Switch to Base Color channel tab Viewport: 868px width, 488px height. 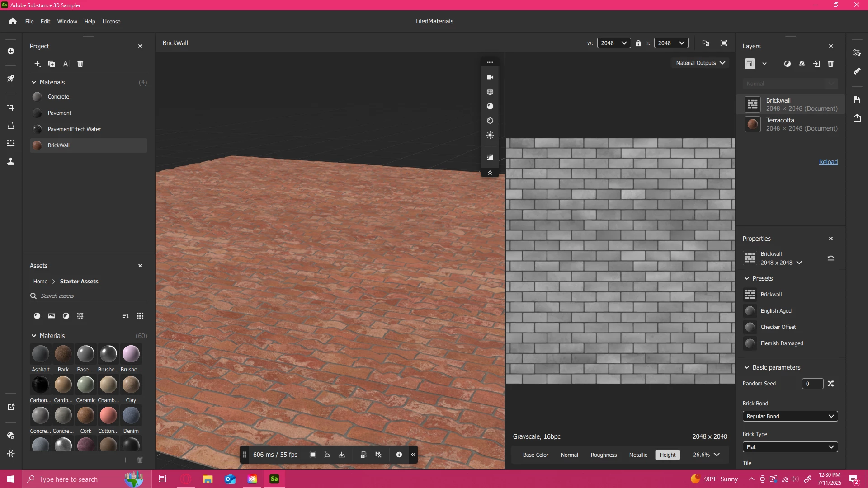[535, 455]
